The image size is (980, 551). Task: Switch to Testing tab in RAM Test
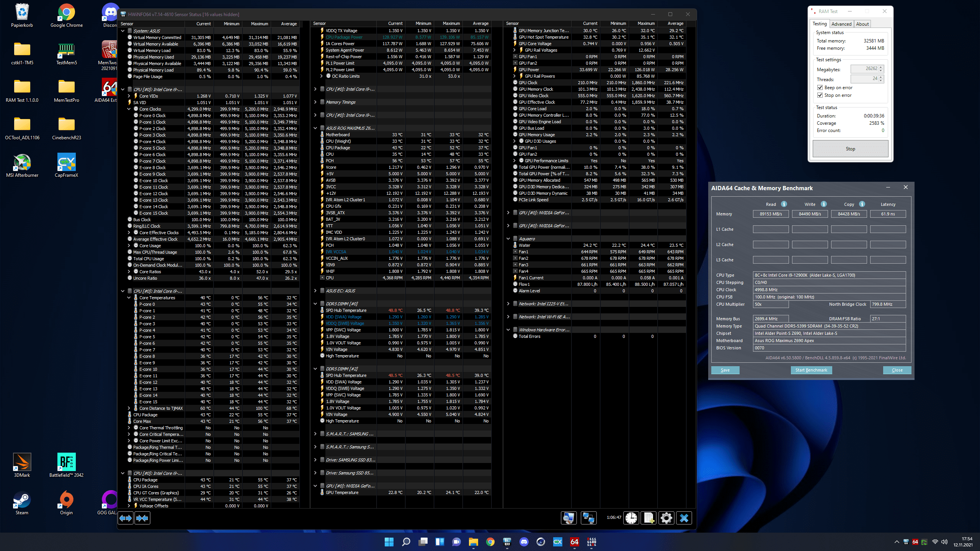click(820, 24)
